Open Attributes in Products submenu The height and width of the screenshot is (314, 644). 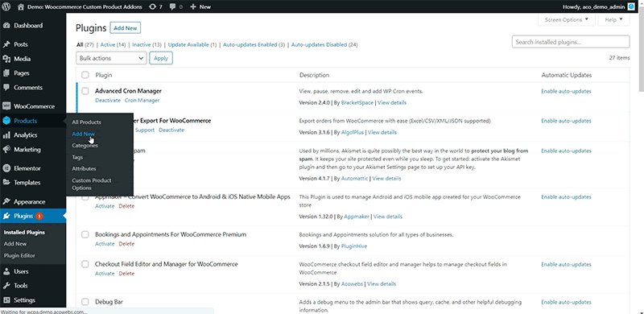84,168
